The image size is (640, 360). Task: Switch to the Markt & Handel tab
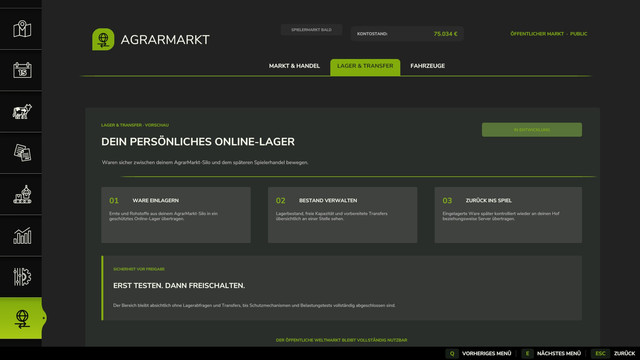tap(294, 66)
